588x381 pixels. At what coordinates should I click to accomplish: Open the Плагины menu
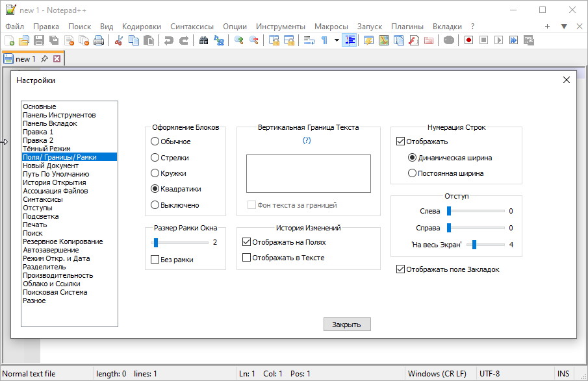(x=407, y=27)
